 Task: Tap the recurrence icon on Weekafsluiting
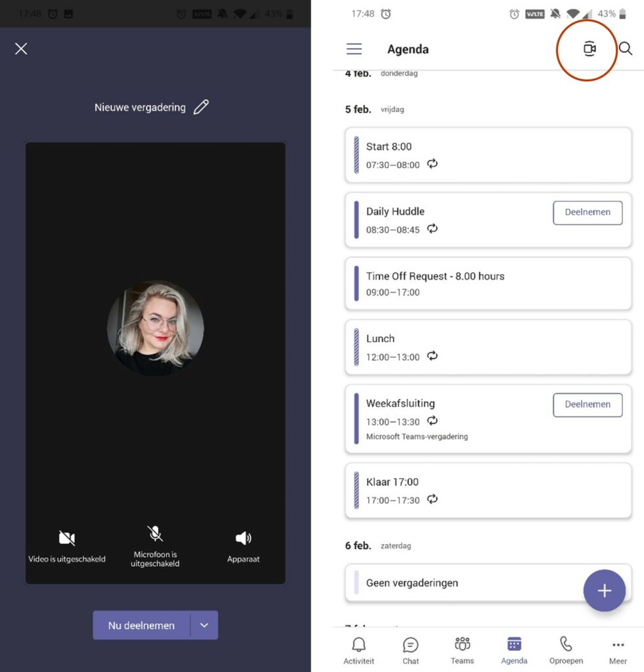(x=432, y=421)
